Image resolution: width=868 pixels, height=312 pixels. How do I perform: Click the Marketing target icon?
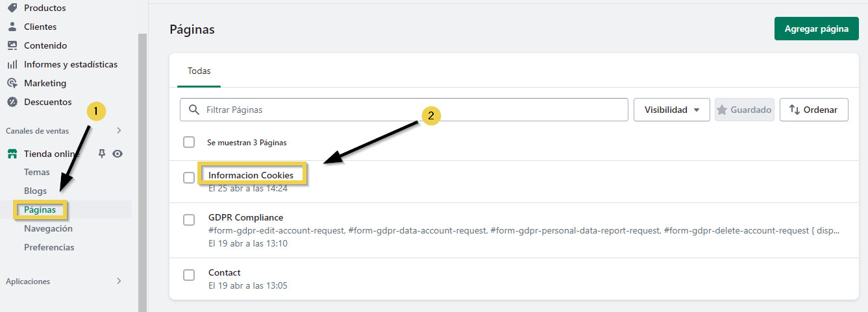pos(12,83)
